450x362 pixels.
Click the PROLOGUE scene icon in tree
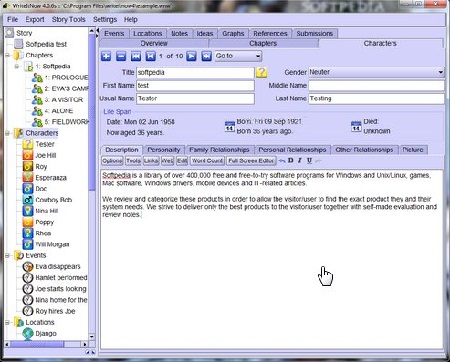(x=37, y=78)
